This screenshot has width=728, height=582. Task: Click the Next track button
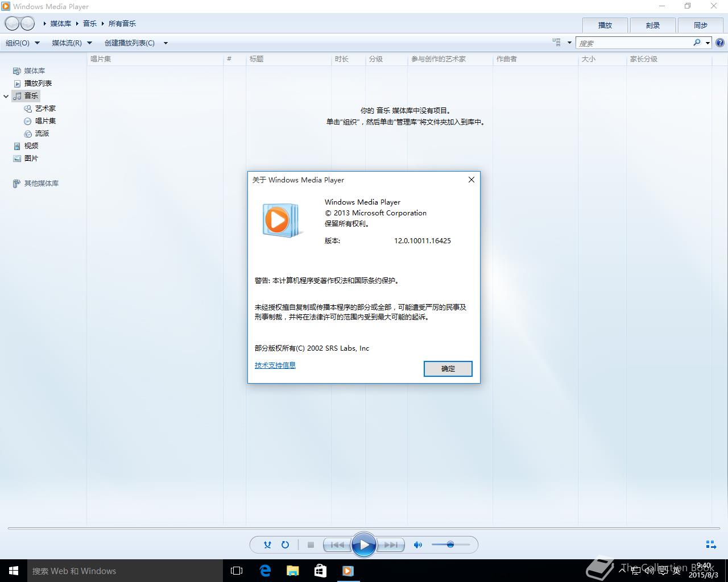pos(391,544)
